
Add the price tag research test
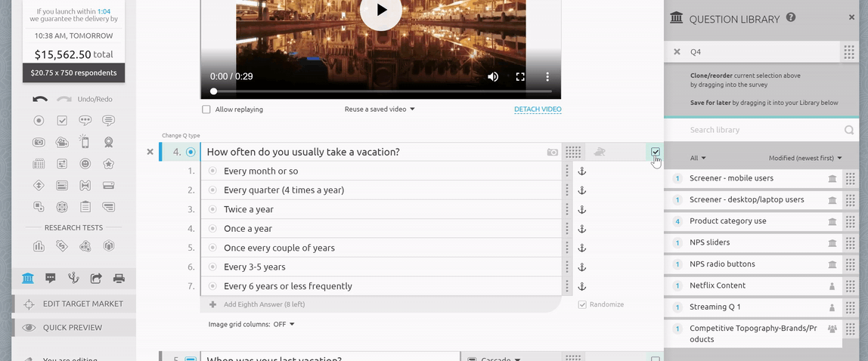tap(62, 246)
